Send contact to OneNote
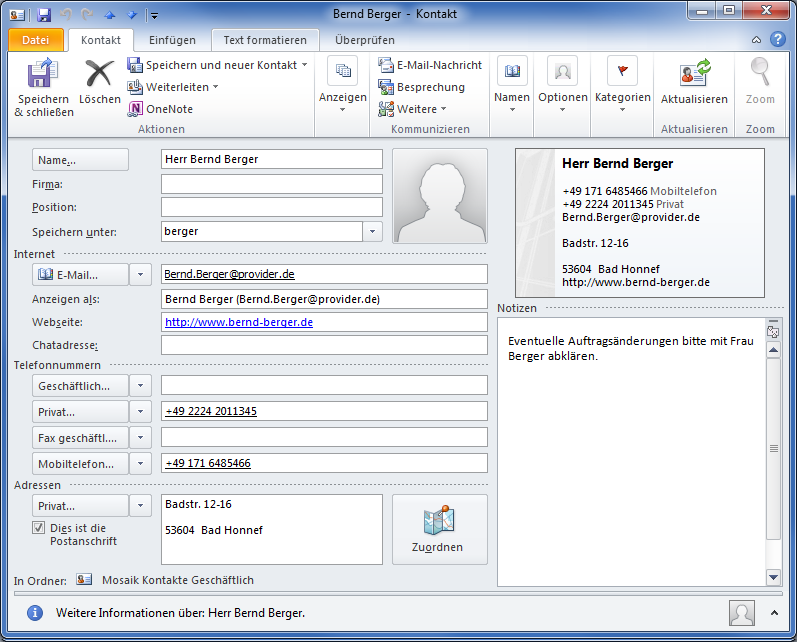797x642 pixels. pos(160,109)
